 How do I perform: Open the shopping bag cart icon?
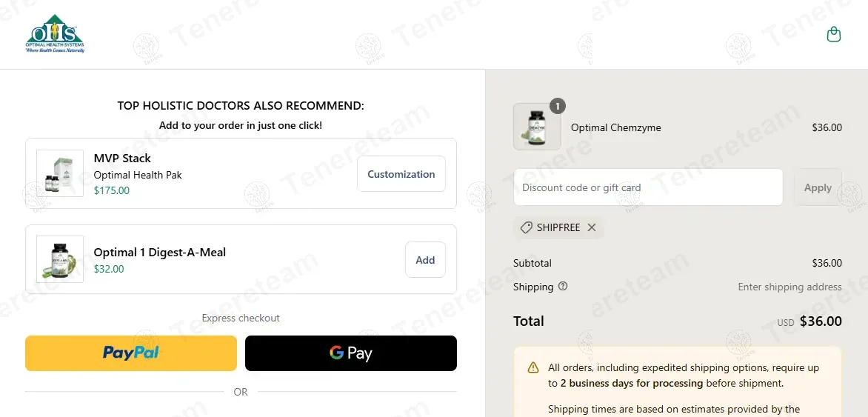click(x=834, y=35)
